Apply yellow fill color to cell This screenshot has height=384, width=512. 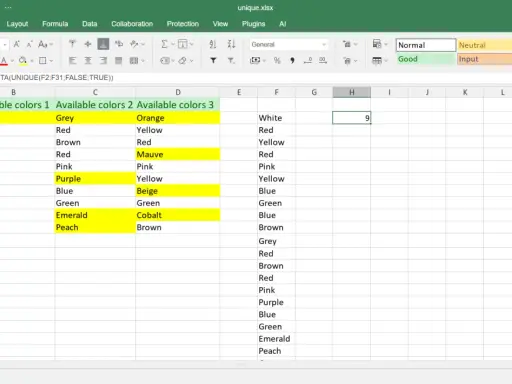click(23, 61)
